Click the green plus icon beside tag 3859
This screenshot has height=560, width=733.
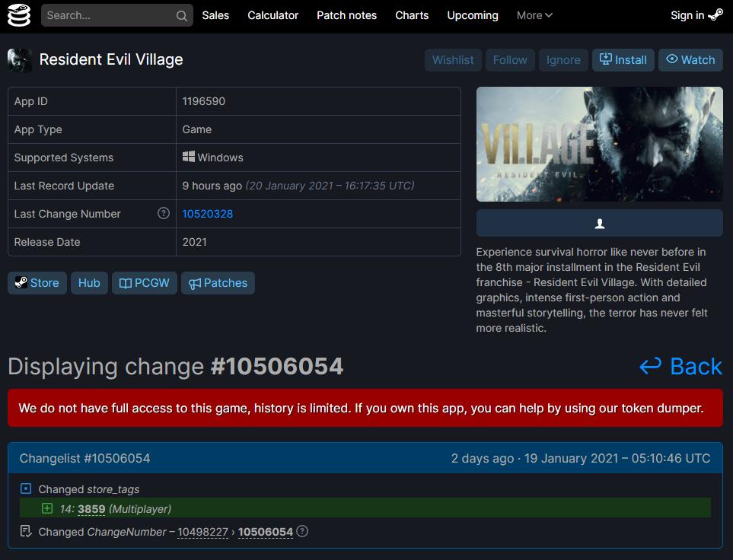click(47, 509)
